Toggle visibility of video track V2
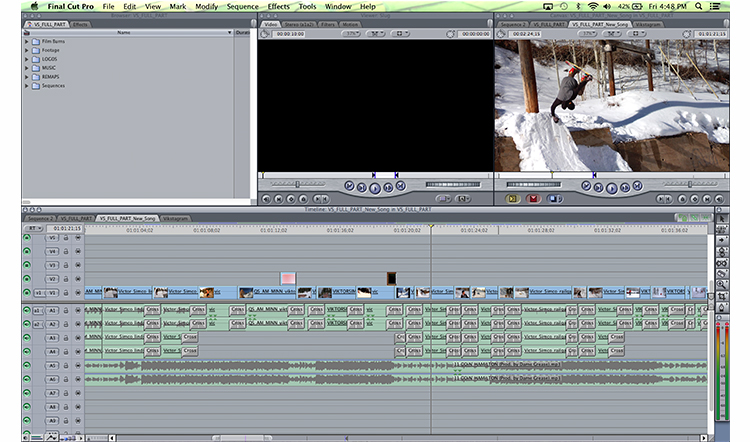This screenshot has width=750, height=442. pos(27,278)
